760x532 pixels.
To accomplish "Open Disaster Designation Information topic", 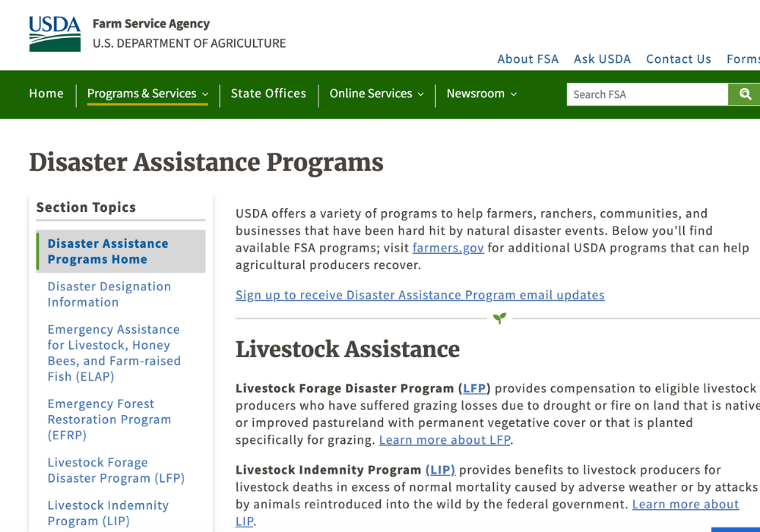I will pos(109,294).
